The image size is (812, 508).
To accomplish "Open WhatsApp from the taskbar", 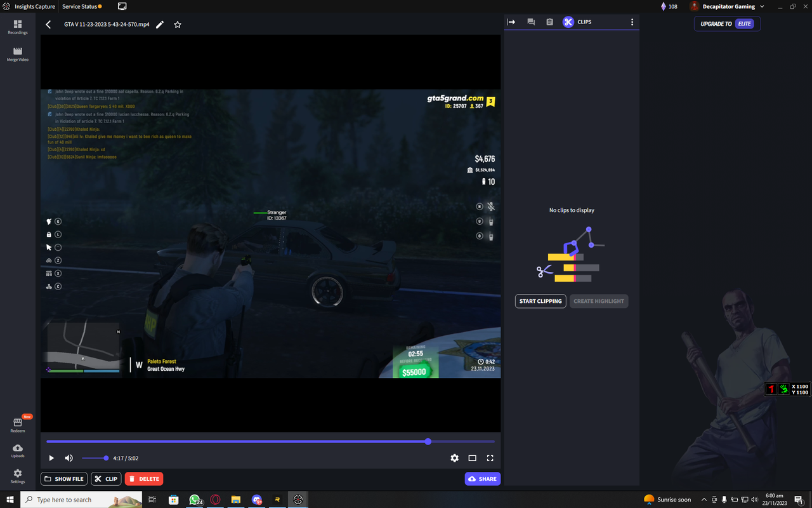I will (x=195, y=500).
